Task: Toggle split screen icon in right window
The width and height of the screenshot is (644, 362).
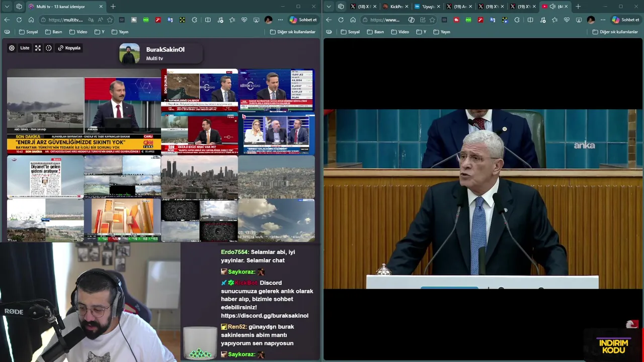Action: coord(530,20)
